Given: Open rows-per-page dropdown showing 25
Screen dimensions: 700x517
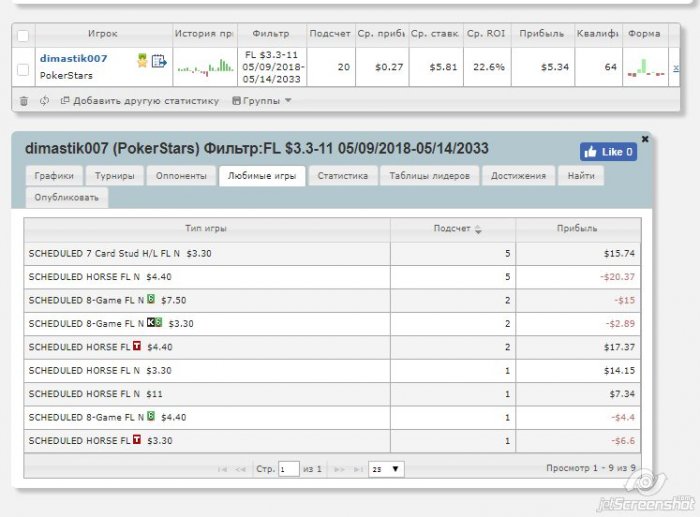Looking at the screenshot, I should click(x=386, y=469).
